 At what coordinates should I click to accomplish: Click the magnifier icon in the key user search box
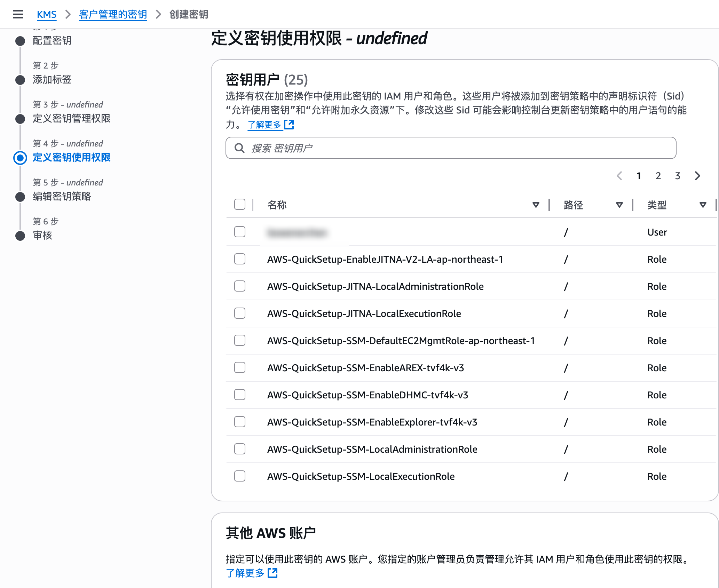239,148
